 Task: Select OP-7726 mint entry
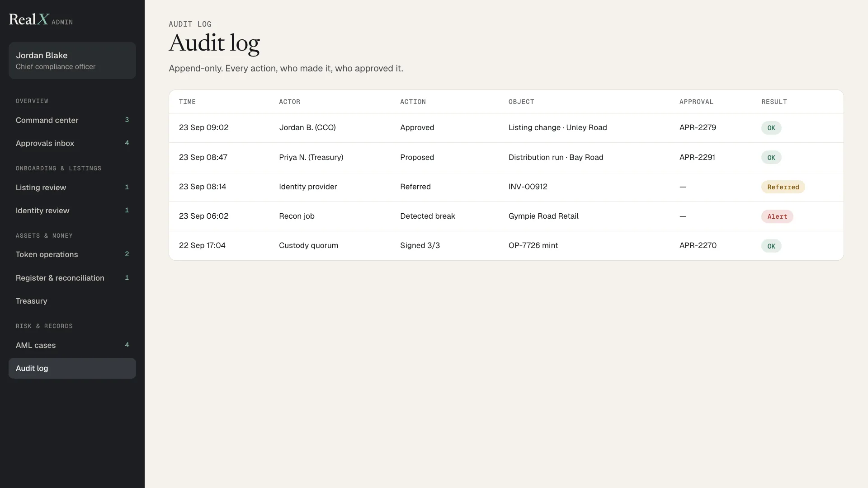coord(533,245)
